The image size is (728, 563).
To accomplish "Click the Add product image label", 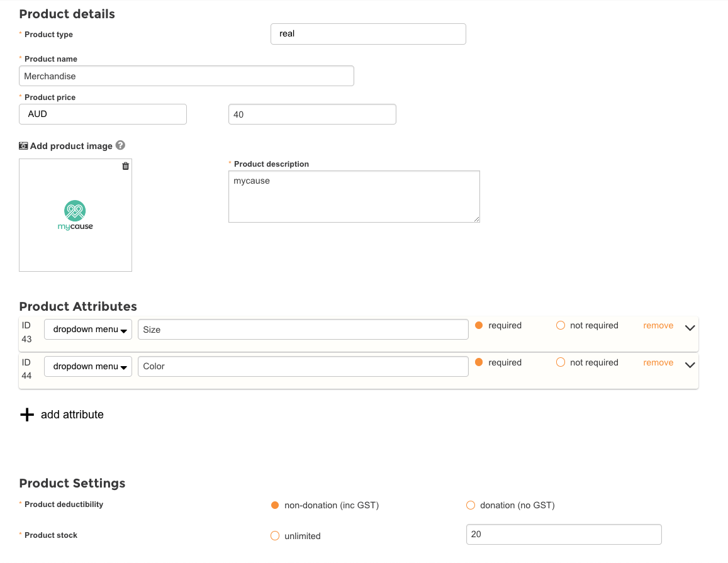I will click(x=71, y=146).
